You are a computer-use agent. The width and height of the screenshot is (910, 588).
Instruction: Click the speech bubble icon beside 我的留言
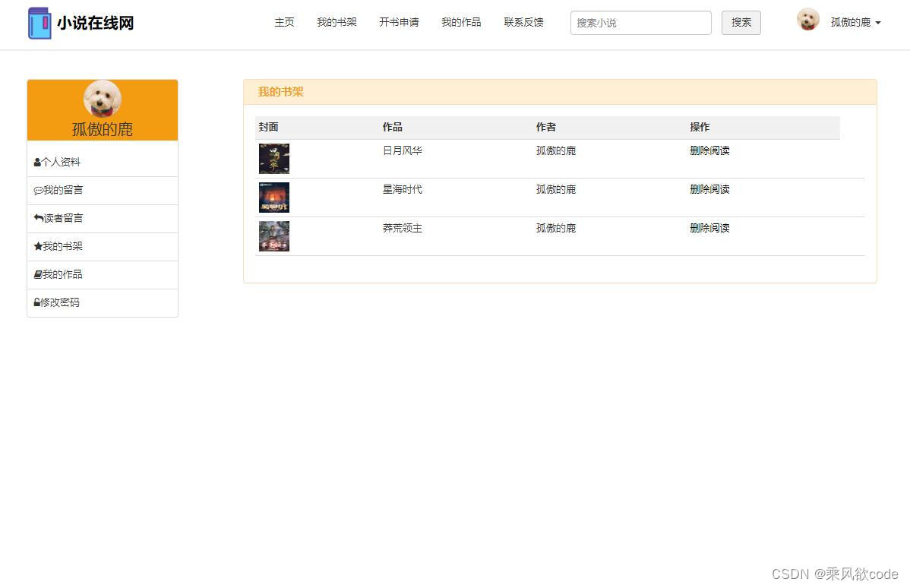(38, 191)
